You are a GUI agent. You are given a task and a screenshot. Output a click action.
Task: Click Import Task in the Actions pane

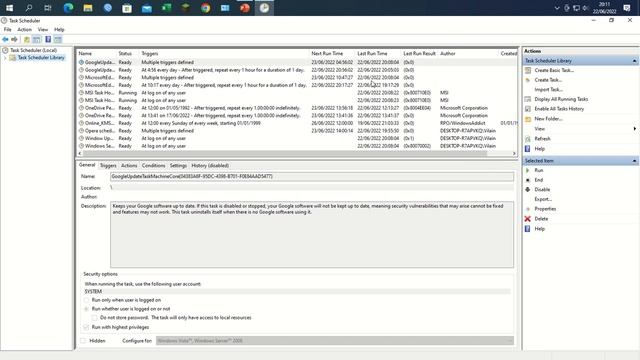(x=548, y=90)
